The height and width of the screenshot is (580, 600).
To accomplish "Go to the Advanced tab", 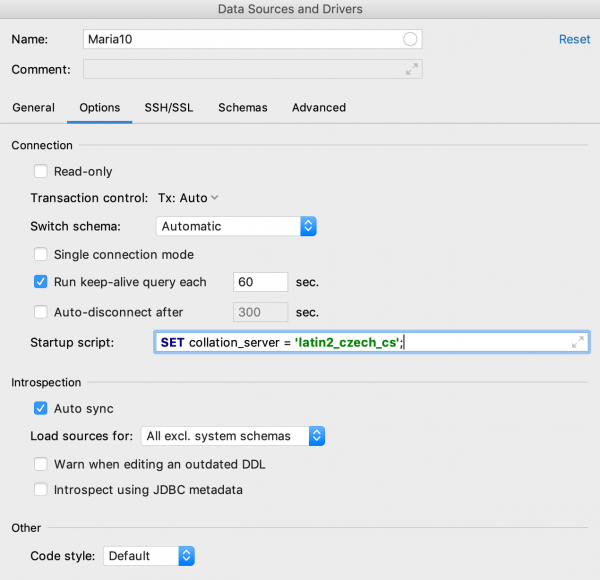I will coord(318,108).
